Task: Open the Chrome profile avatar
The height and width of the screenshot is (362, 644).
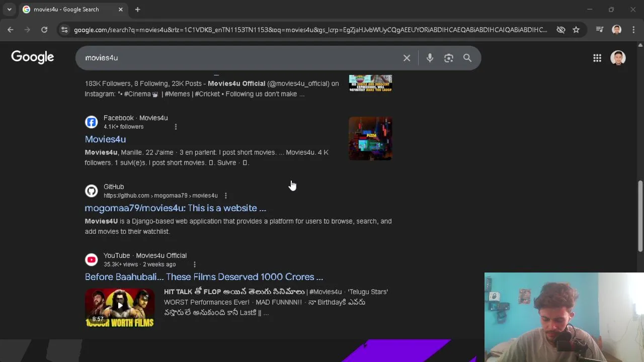Action: tap(617, 30)
